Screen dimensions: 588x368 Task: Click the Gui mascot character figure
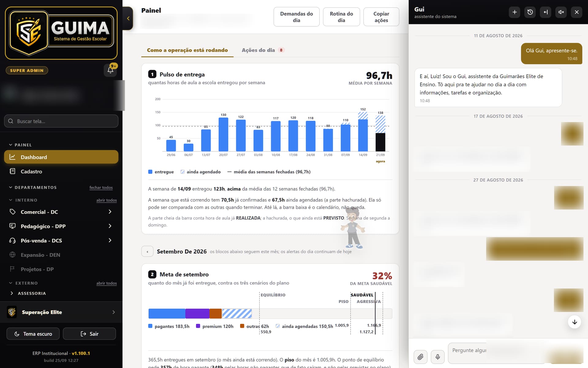tap(353, 228)
